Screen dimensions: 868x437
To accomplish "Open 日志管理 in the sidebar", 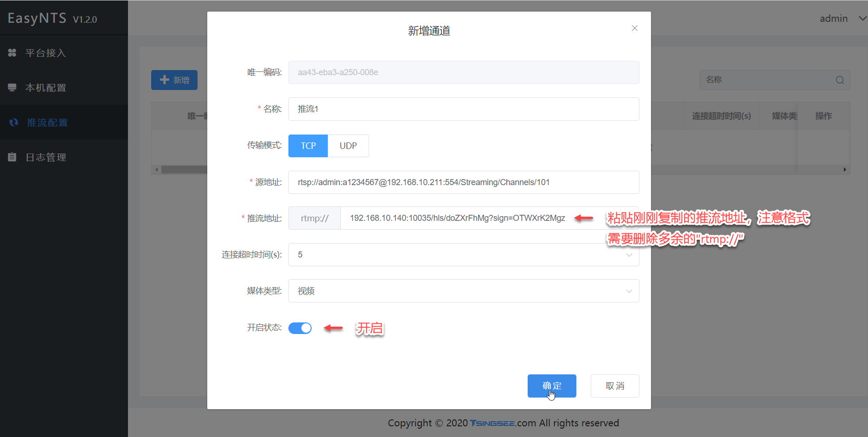I will (x=46, y=157).
